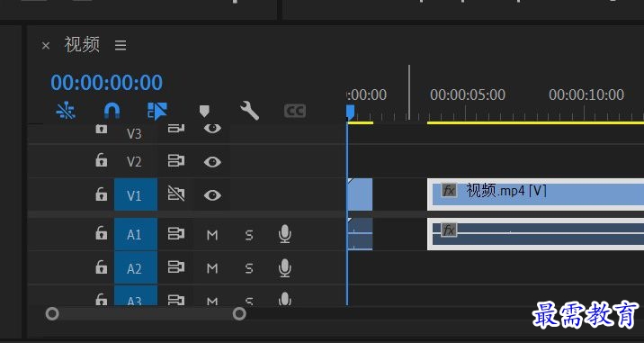Select short audio clip at sequence start
The height and width of the screenshot is (343, 644).
click(x=360, y=234)
